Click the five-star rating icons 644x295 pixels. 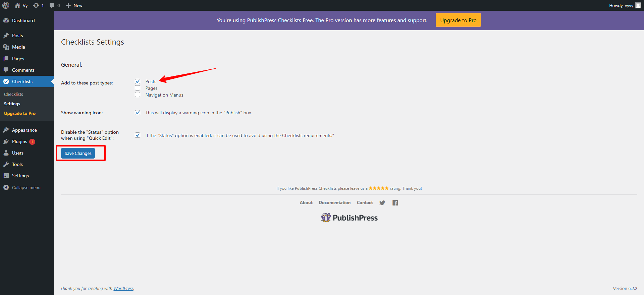[x=378, y=188]
